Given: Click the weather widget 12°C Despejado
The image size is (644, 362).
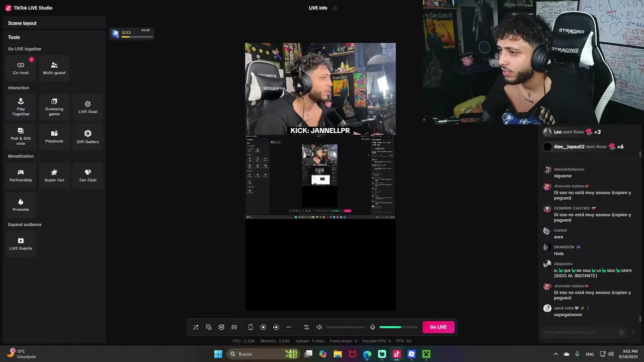Looking at the screenshot, I should click(21, 354).
